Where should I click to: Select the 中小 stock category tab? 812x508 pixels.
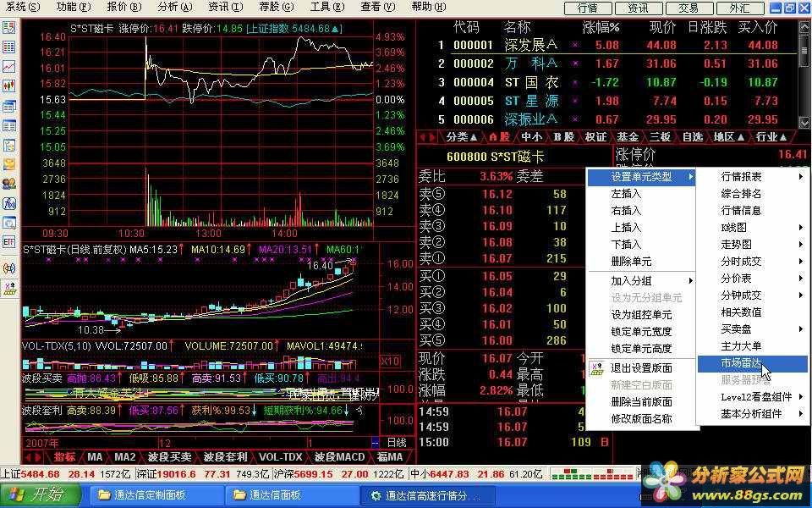(x=531, y=137)
